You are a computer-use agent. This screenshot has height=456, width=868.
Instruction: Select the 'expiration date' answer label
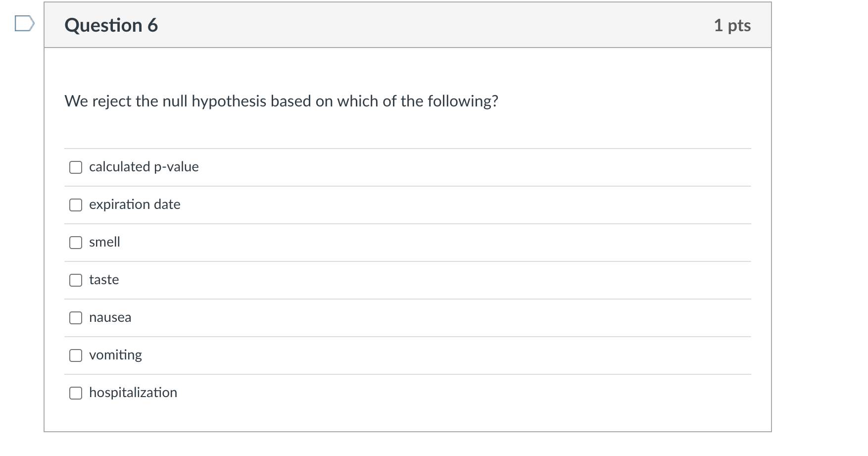coord(135,204)
